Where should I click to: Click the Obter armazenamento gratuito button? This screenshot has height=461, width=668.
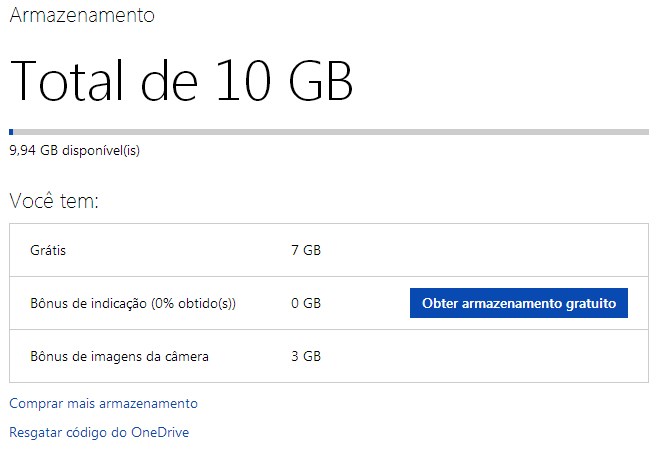pos(518,303)
